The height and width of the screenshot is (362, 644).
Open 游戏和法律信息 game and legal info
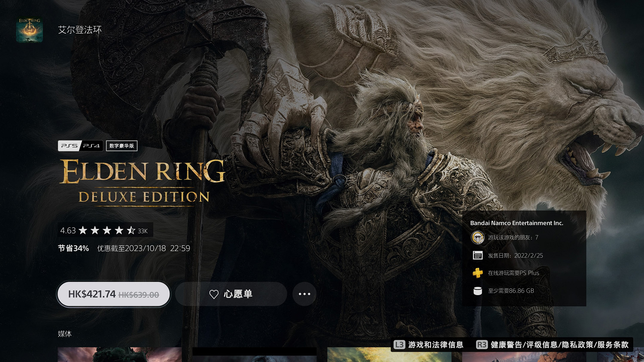click(x=428, y=345)
